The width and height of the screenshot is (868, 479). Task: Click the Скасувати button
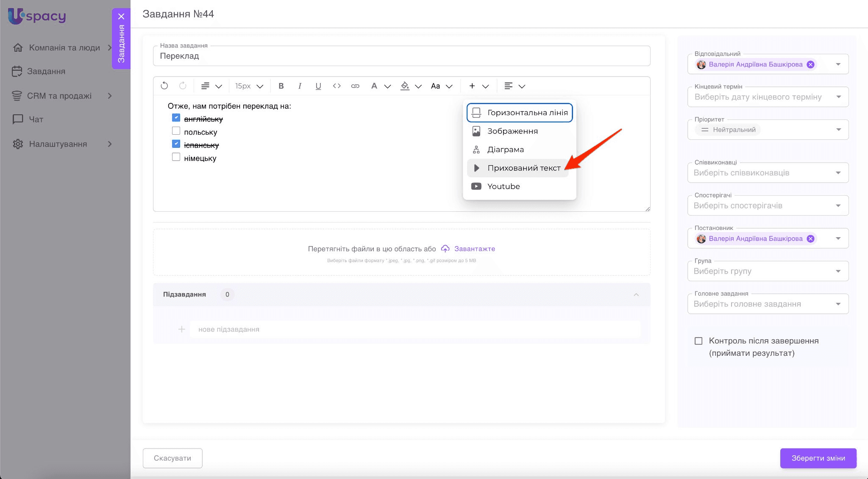click(172, 458)
